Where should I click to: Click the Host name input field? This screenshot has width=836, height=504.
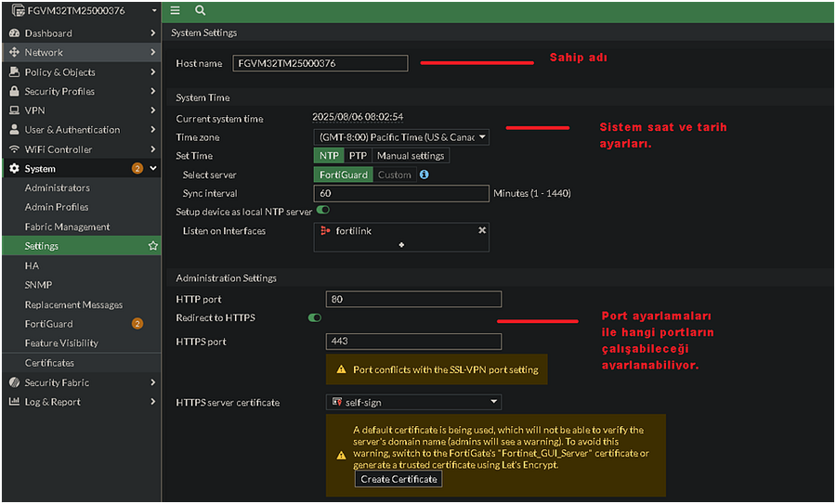pyautogui.click(x=320, y=63)
